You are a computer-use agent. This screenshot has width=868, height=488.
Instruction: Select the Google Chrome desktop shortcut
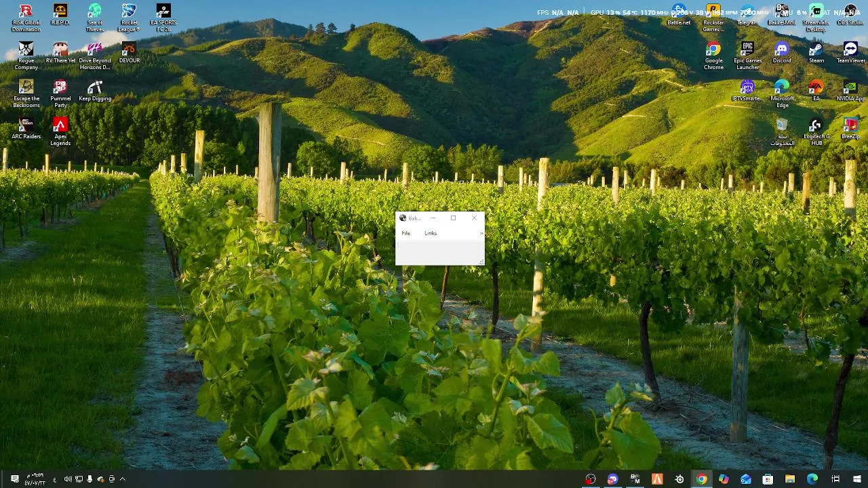point(713,56)
